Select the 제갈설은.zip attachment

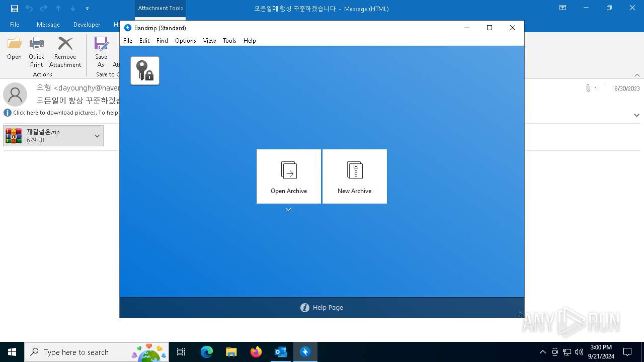(47, 136)
